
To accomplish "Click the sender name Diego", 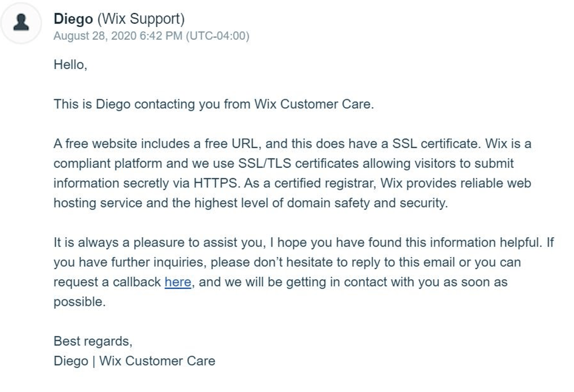I will tap(73, 19).
